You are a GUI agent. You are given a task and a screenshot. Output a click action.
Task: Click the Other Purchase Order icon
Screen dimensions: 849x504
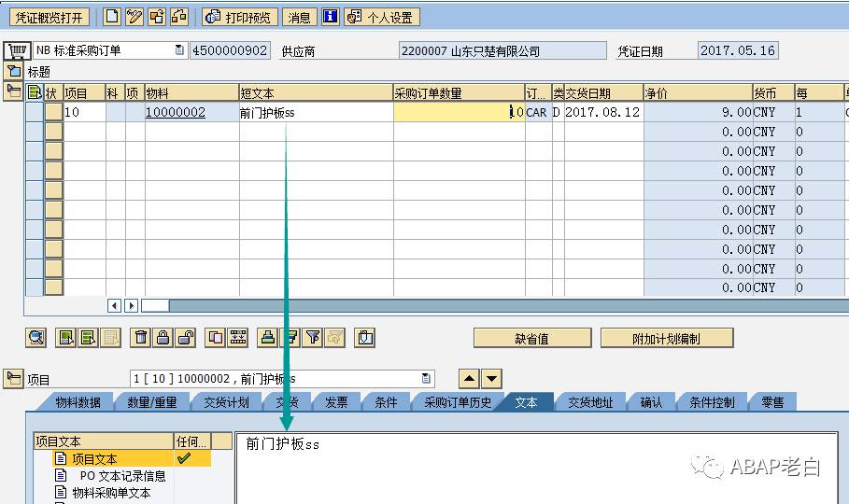[x=157, y=17]
